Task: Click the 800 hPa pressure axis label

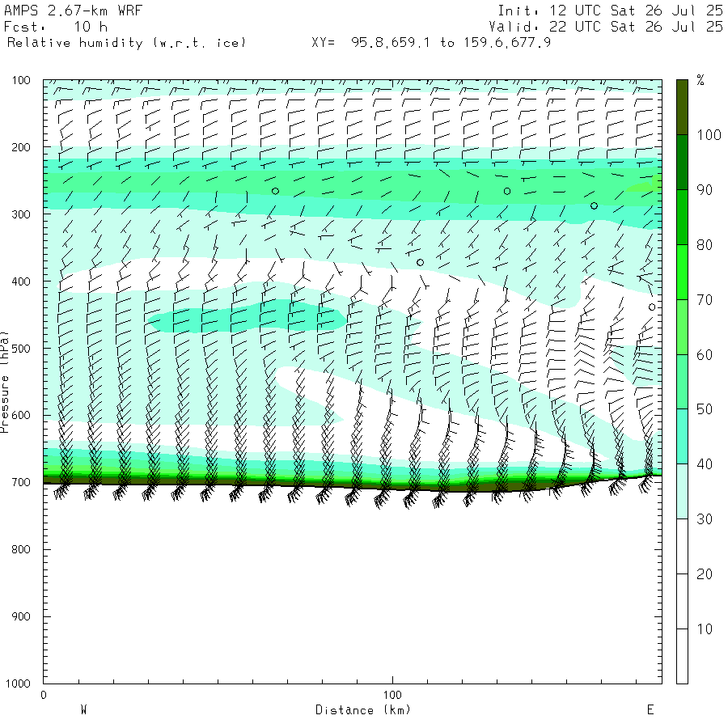Action: point(21,550)
